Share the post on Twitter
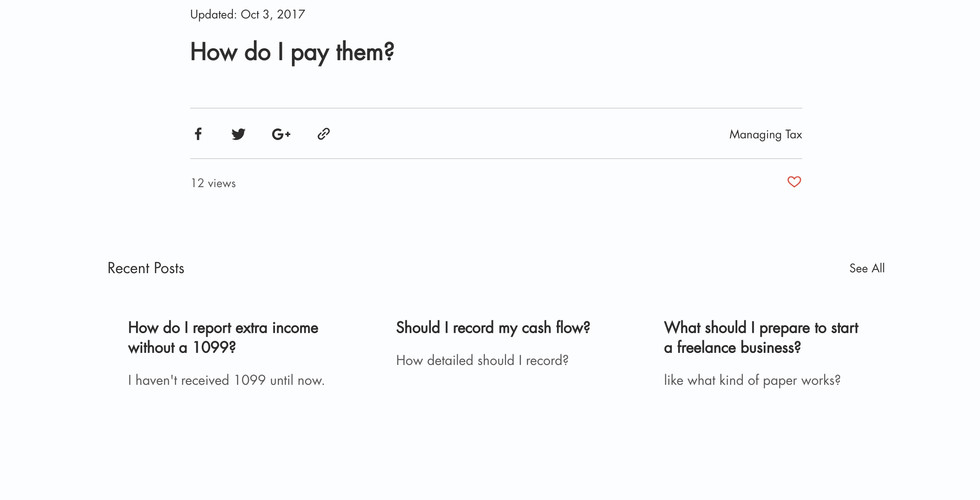Screen dimensions: 980x500 pyautogui.click(x=238, y=134)
